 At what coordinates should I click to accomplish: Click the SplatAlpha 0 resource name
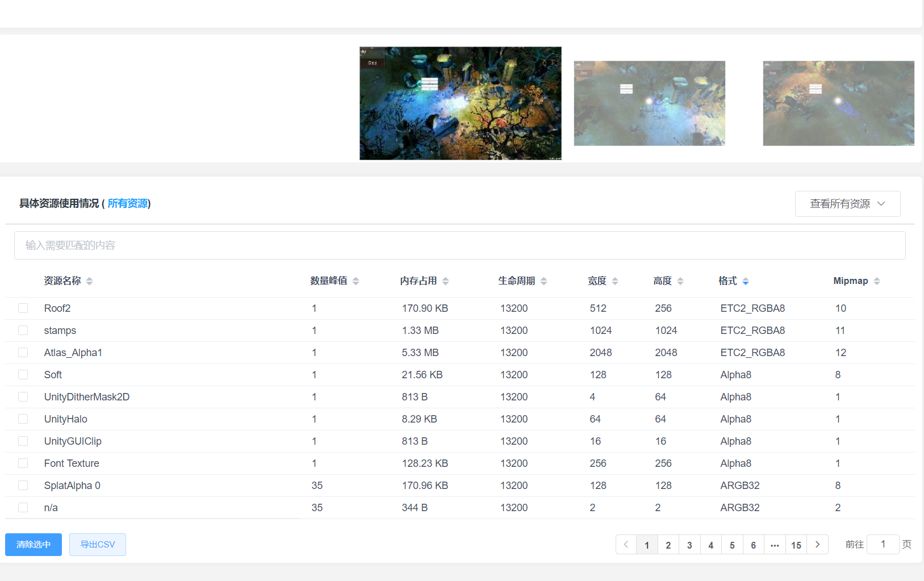click(x=72, y=486)
